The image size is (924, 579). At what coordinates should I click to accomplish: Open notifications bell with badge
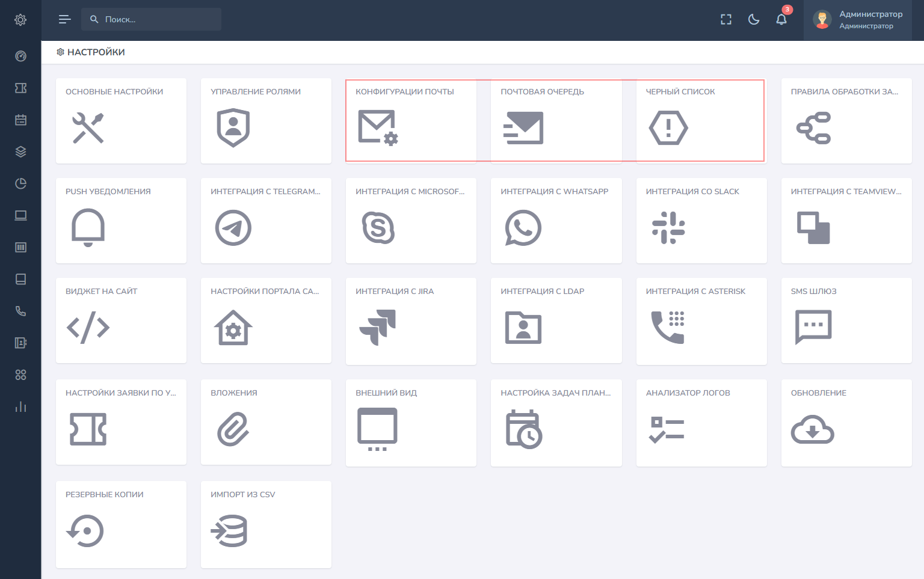[x=781, y=20]
